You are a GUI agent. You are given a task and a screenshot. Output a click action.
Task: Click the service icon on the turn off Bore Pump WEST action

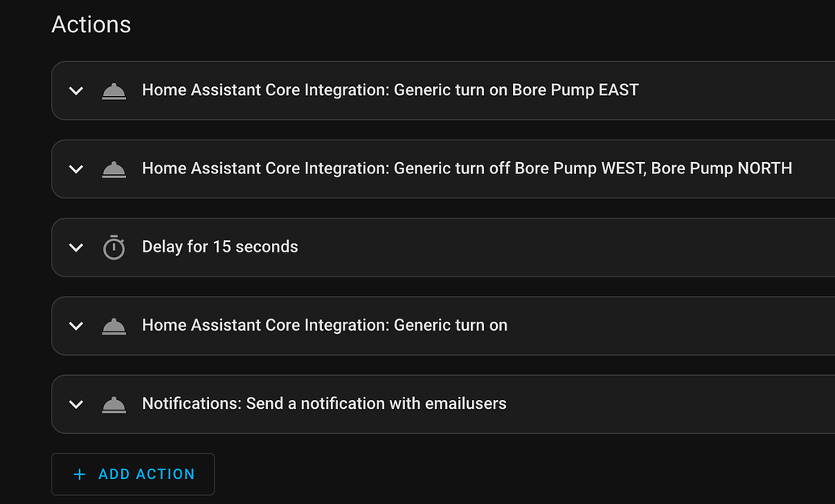(114, 169)
